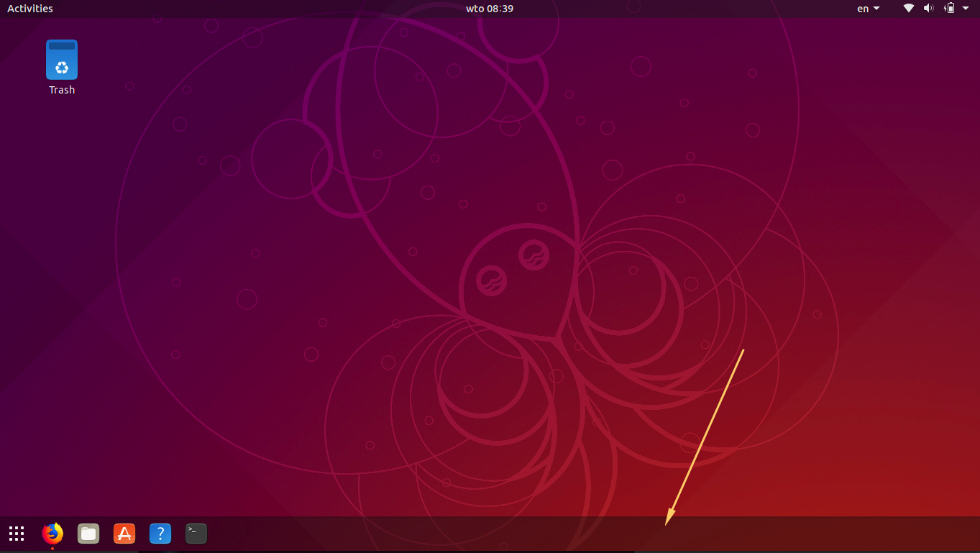Open the en keyboard language dropdown

point(868,9)
